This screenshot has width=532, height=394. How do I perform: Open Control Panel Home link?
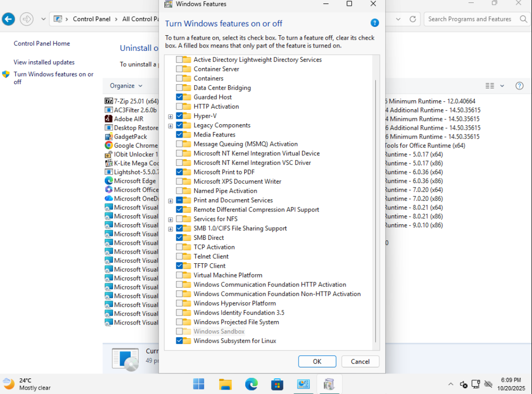tap(42, 44)
